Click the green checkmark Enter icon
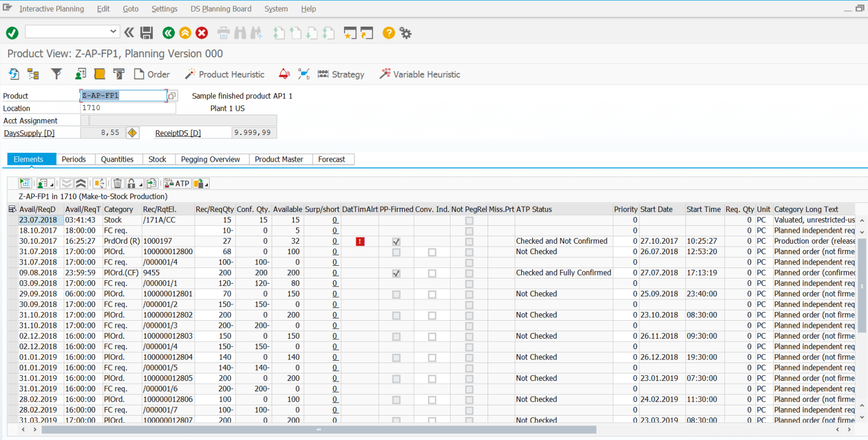 tap(12, 33)
